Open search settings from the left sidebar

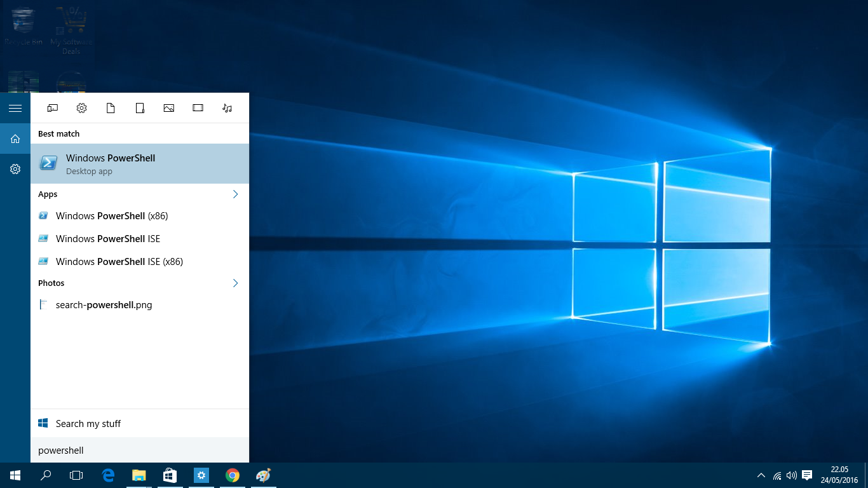(15, 168)
